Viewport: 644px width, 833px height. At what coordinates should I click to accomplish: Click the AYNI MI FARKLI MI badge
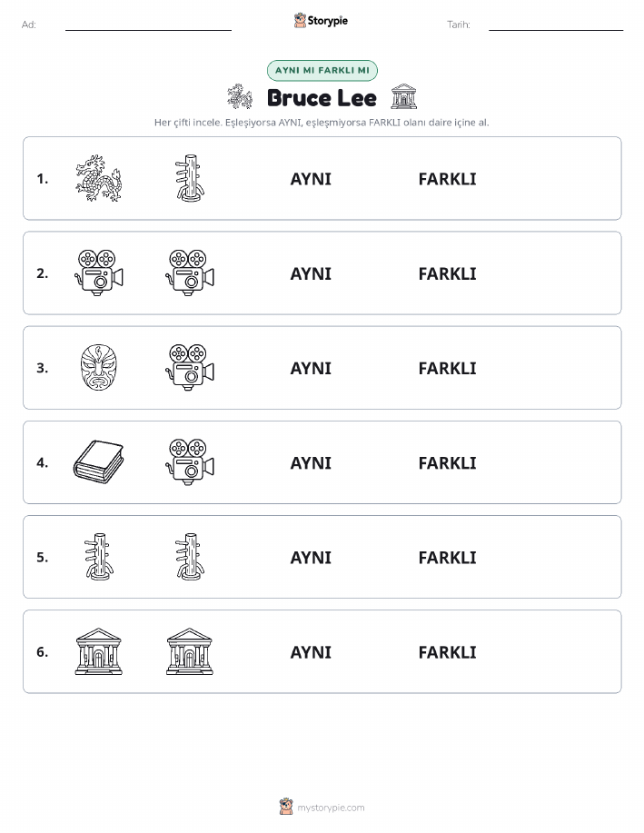[x=322, y=70]
